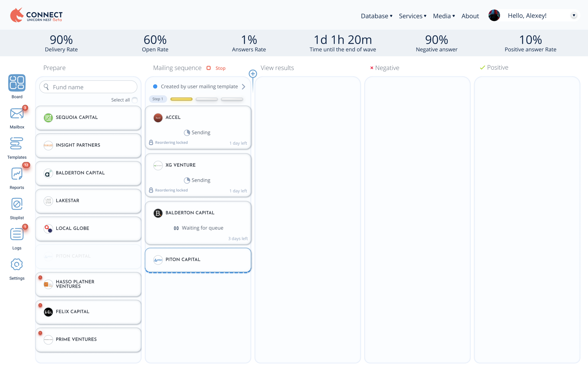This screenshot has width=588, height=370.
Task: Open the Media dropdown menu
Action: 444,16
